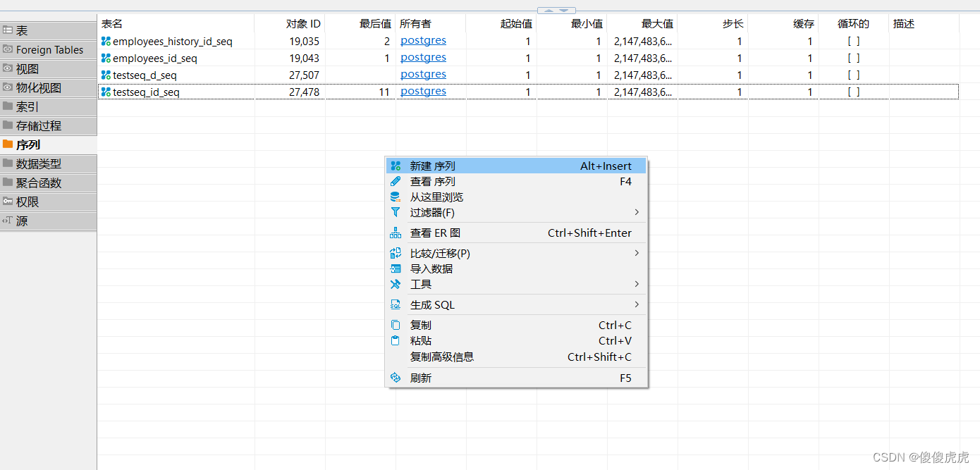Open 查看 序列 with the pencil icon

tap(432, 181)
